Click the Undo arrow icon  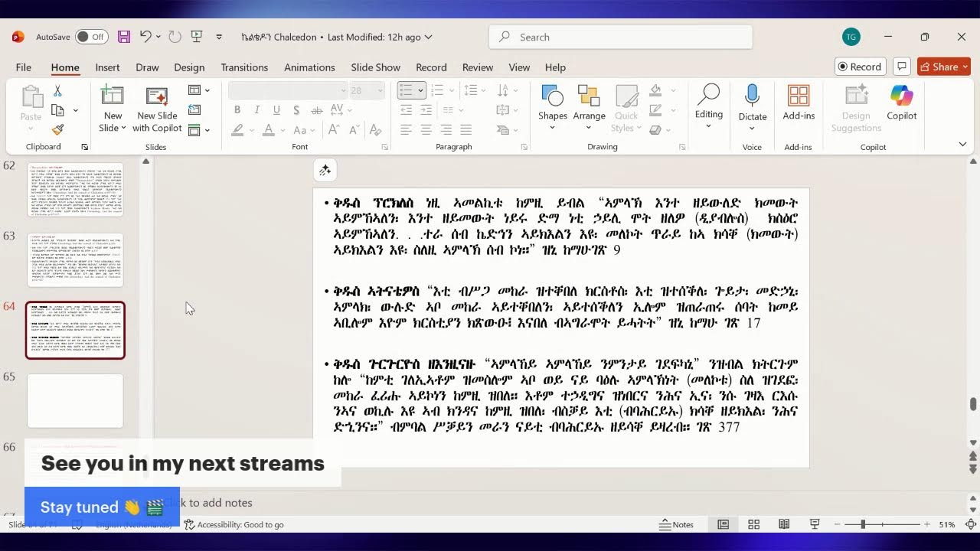pyautogui.click(x=145, y=37)
